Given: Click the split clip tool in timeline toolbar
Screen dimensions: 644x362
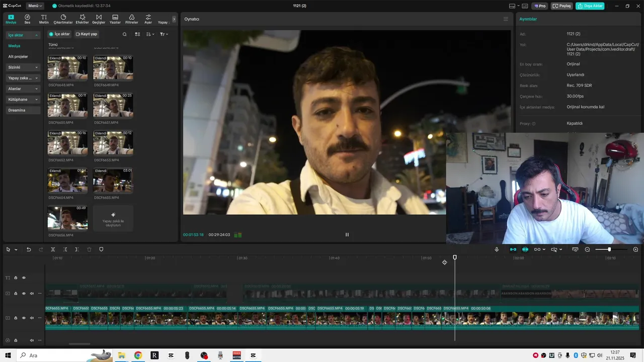Looking at the screenshot, I should 53,249.
